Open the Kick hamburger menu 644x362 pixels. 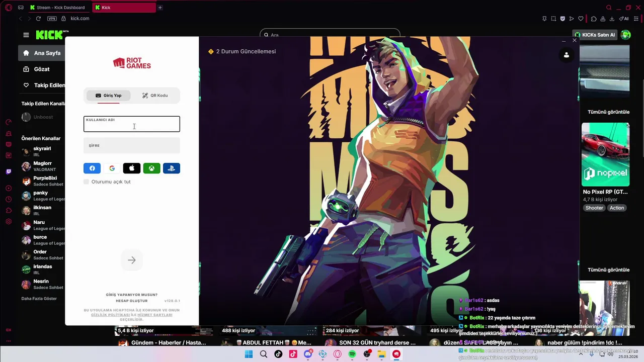pos(26,35)
